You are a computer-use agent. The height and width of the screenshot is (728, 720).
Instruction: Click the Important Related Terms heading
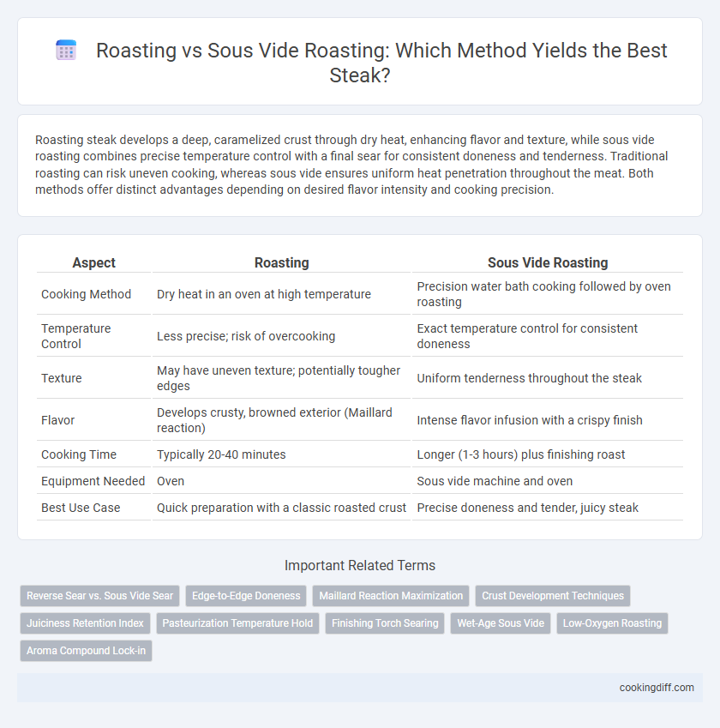click(x=360, y=565)
